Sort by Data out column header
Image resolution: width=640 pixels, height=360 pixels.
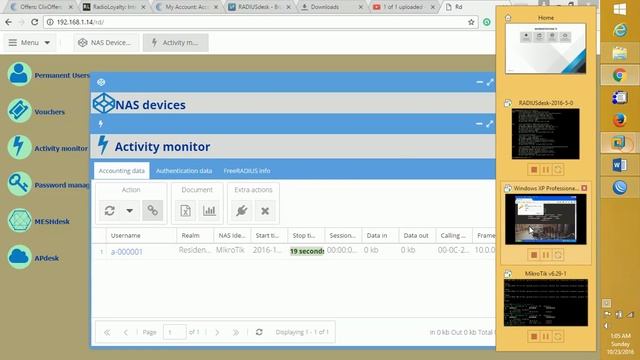(x=417, y=236)
